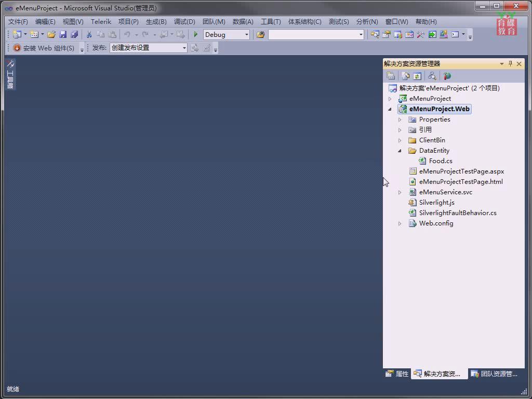Select the 解决方案'eMenuProject' root node
This screenshot has width=532, height=399.
(449, 88)
